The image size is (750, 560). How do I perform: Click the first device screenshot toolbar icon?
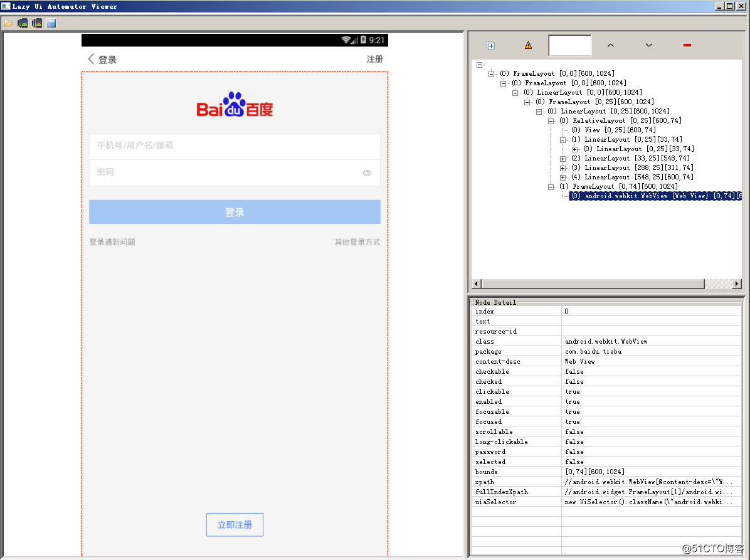pos(23,23)
